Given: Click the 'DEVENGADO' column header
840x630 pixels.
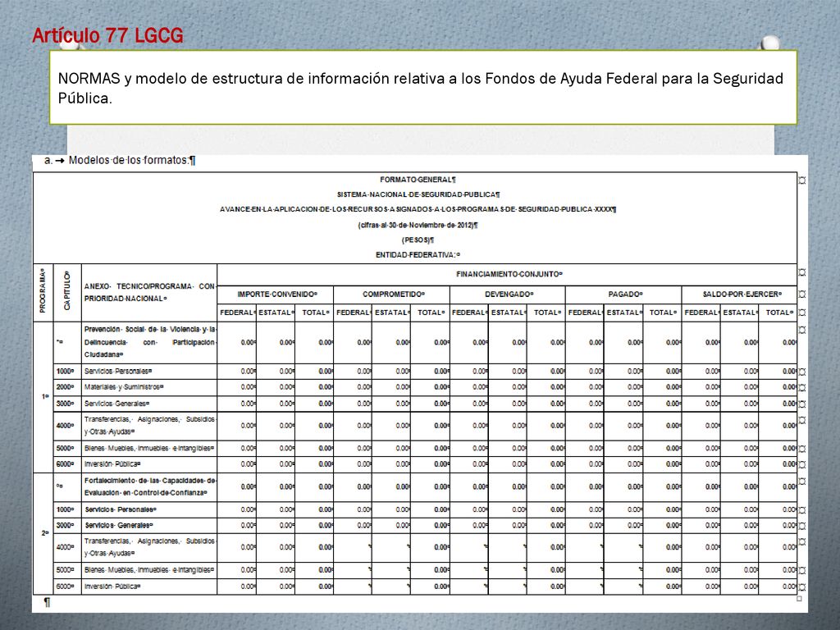Looking at the screenshot, I should pyautogui.click(x=509, y=294).
